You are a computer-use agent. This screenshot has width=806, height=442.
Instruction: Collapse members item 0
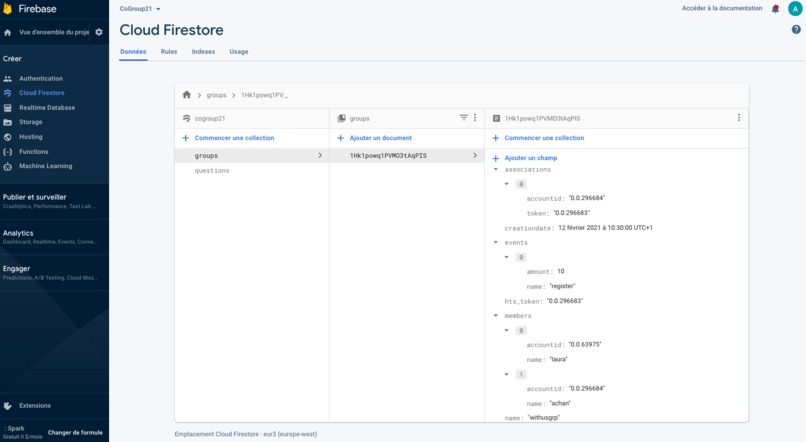[506, 330]
